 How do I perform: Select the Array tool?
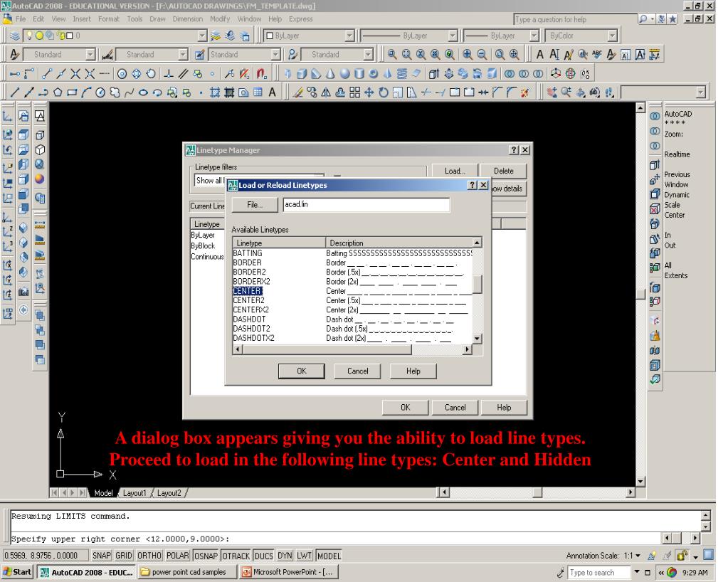354,92
